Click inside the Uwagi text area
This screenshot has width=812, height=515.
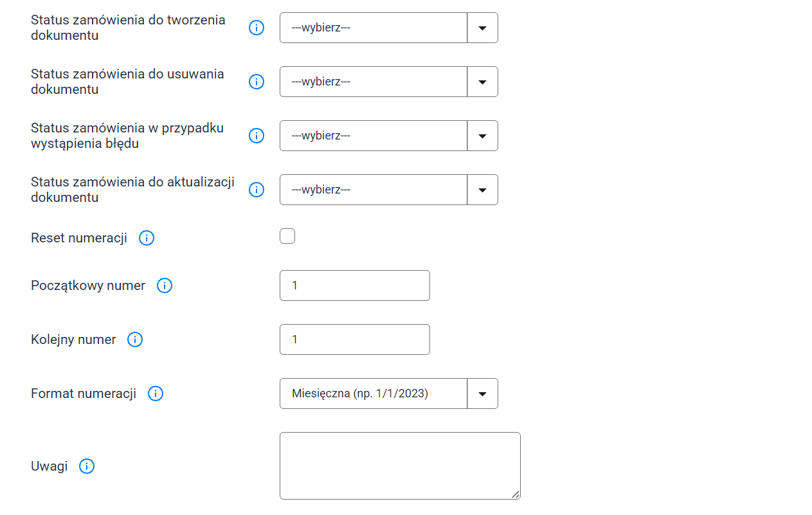pyautogui.click(x=400, y=465)
